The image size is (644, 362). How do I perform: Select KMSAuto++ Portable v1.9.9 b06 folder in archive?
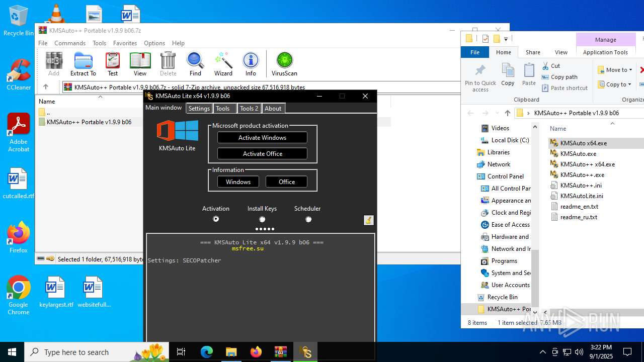point(86,122)
